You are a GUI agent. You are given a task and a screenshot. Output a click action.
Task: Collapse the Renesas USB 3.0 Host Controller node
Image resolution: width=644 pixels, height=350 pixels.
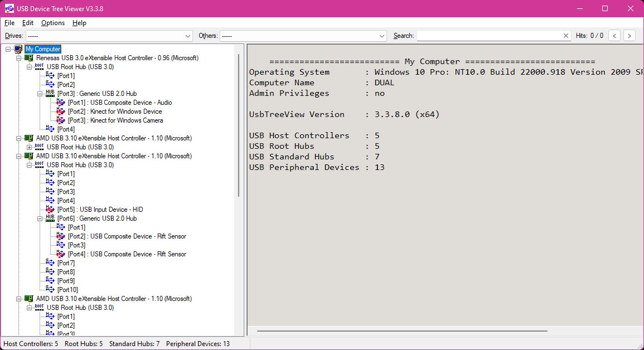tap(18, 59)
